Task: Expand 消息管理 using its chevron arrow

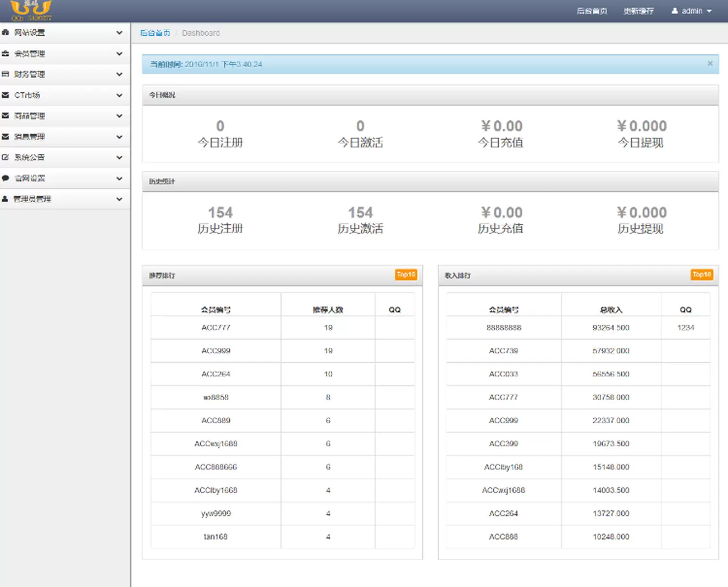Action: 119,137
